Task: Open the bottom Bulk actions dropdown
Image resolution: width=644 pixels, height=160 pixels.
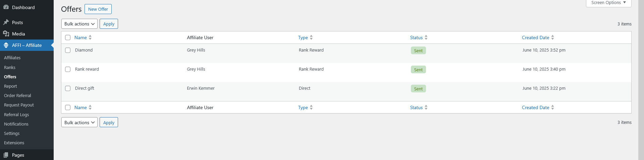Action: click(79, 122)
